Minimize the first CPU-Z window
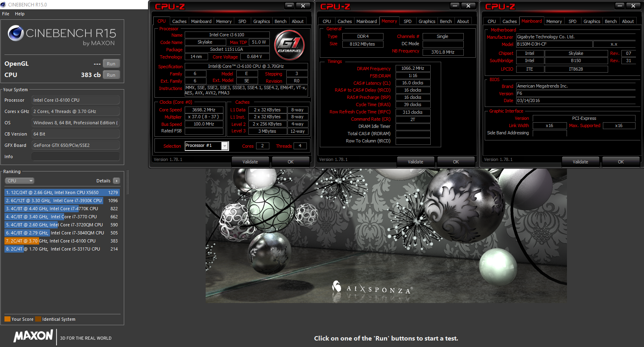The height and width of the screenshot is (347, 644). pos(290,6)
